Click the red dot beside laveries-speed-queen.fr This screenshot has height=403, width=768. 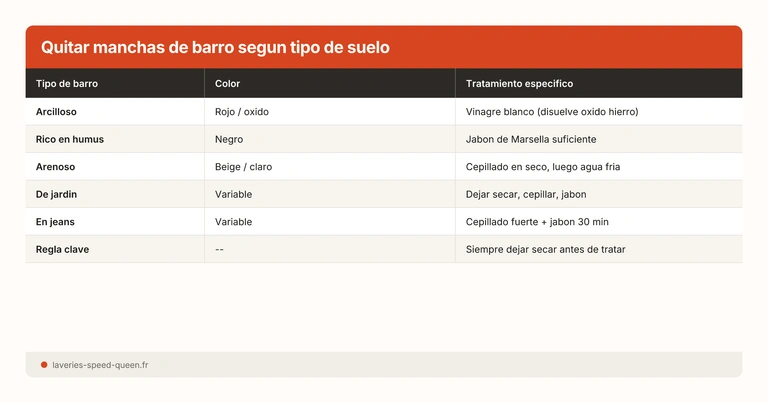44,365
